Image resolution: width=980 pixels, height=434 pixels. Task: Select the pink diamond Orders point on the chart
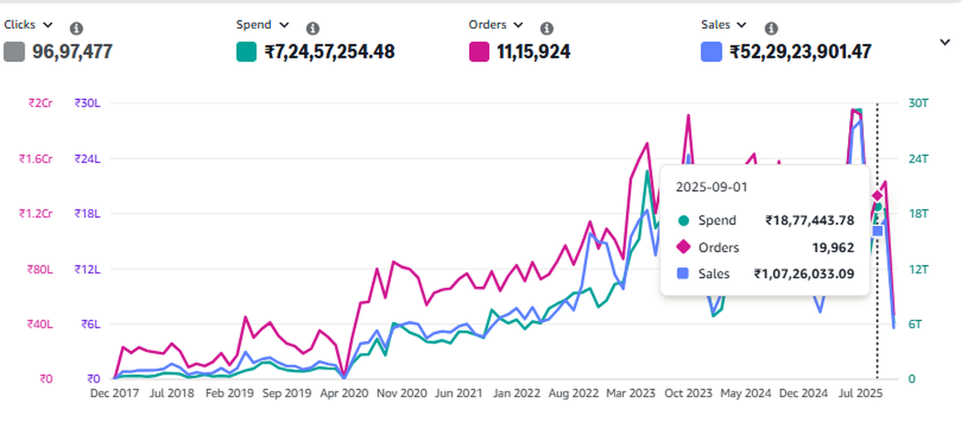pos(877,196)
